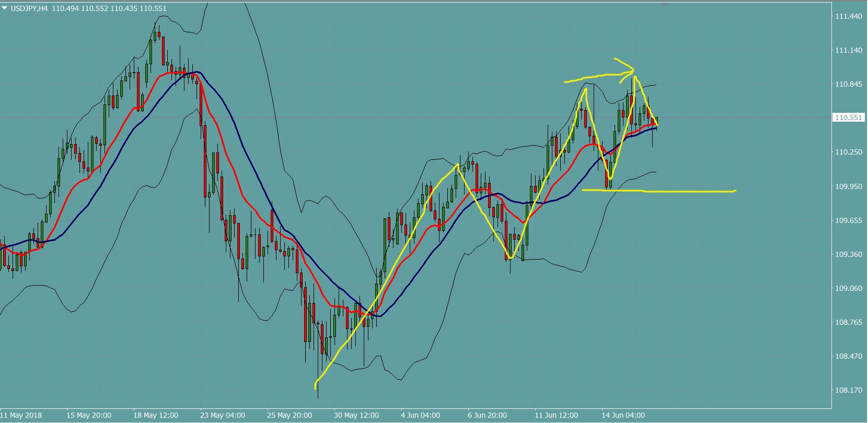
Task: Click the 109.950 price scale label
Action: 848,186
